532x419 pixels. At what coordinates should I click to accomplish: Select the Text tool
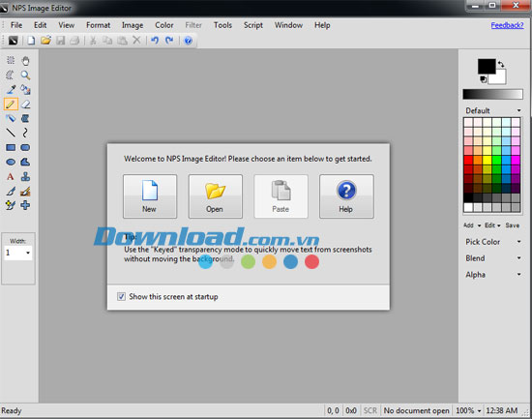[x=11, y=176]
